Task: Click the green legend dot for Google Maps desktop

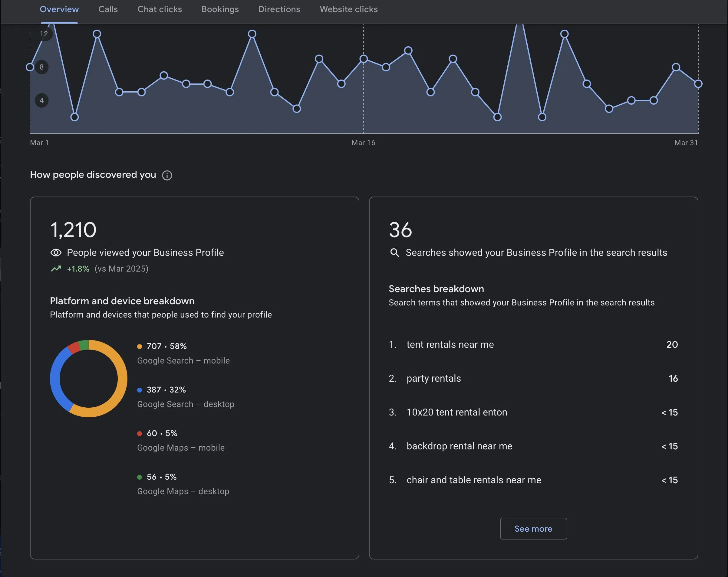Action: coord(140,477)
